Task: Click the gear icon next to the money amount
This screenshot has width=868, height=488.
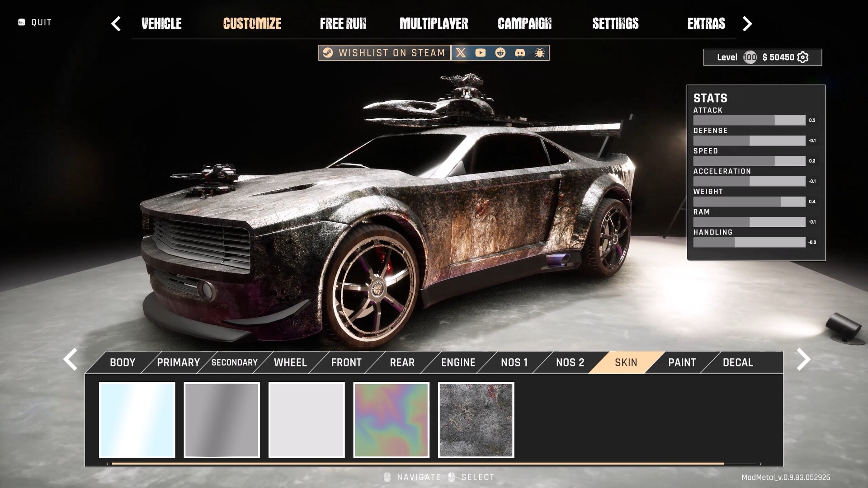Action: tap(803, 57)
